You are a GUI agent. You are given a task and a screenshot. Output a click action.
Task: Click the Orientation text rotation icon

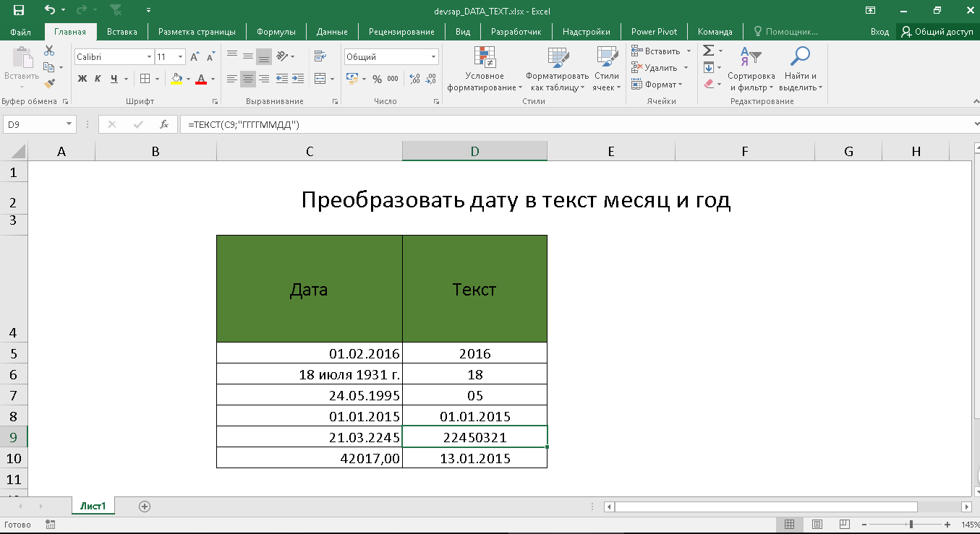283,56
